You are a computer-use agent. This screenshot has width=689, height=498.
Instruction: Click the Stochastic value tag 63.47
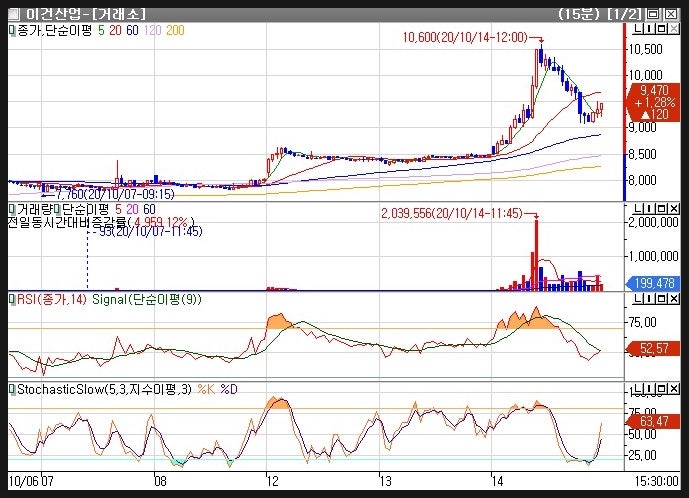pos(653,422)
